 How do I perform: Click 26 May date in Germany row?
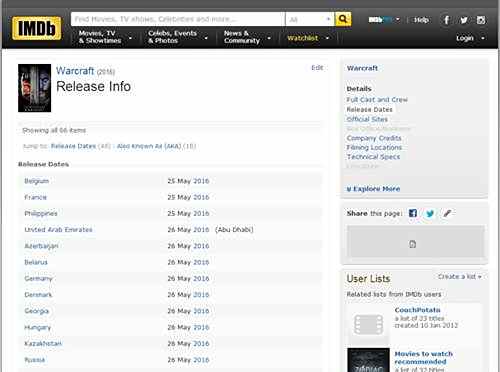pyautogui.click(x=179, y=279)
